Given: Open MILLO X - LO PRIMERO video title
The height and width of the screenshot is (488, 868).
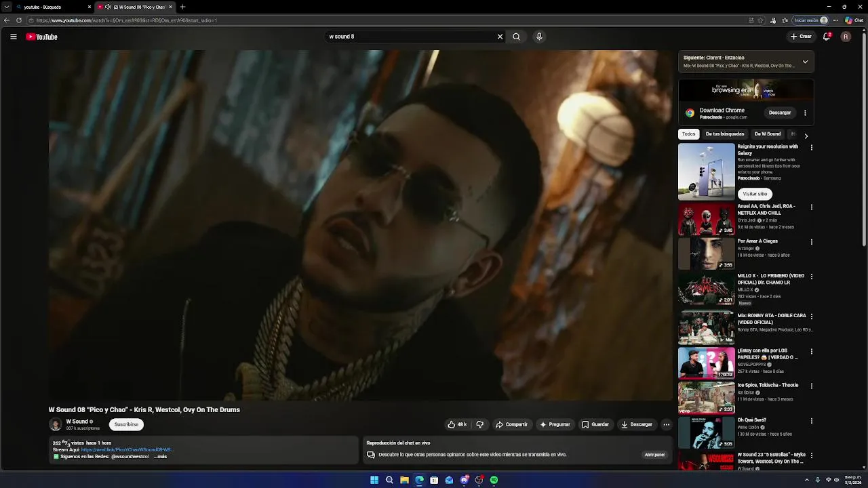Looking at the screenshot, I should pos(771,279).
